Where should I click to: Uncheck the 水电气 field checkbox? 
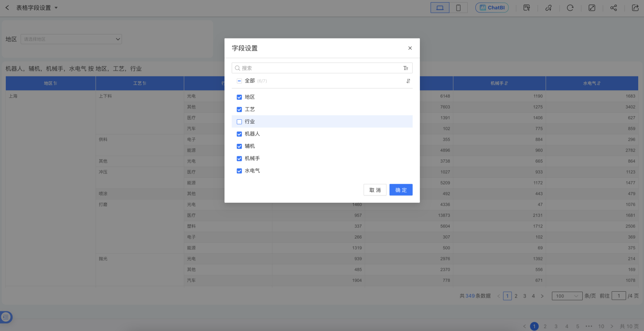[239, 171]
